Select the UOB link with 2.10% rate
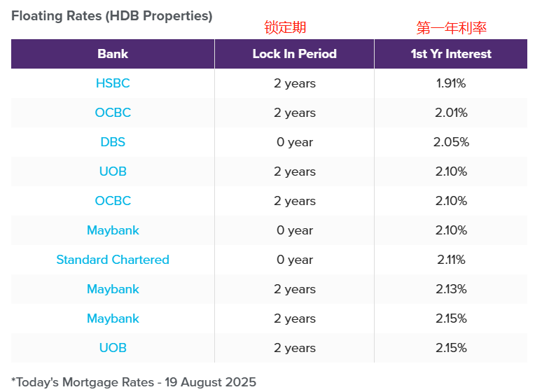 [x=113, y=171]
